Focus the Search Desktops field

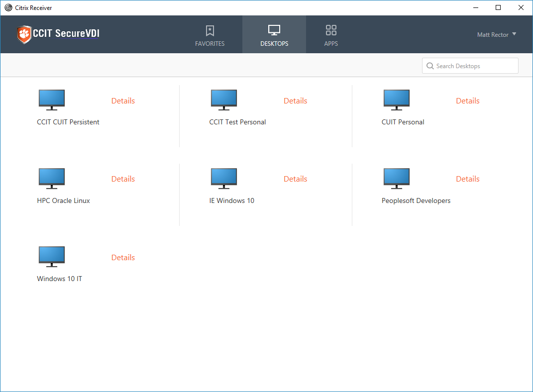pyautogui.click(x=470, y=66)
